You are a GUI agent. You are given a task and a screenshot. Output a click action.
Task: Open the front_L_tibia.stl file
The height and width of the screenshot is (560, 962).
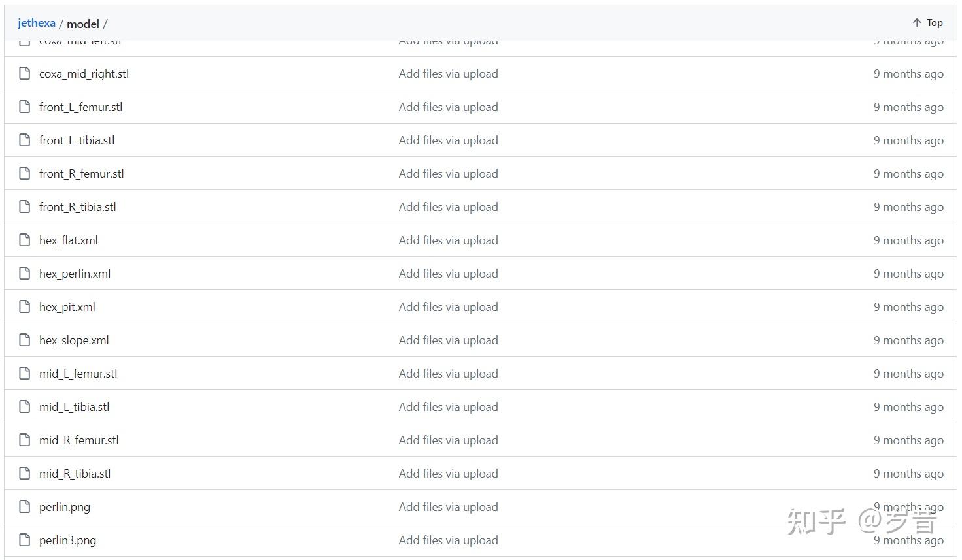pyautogui.click(x=77, y=140)
